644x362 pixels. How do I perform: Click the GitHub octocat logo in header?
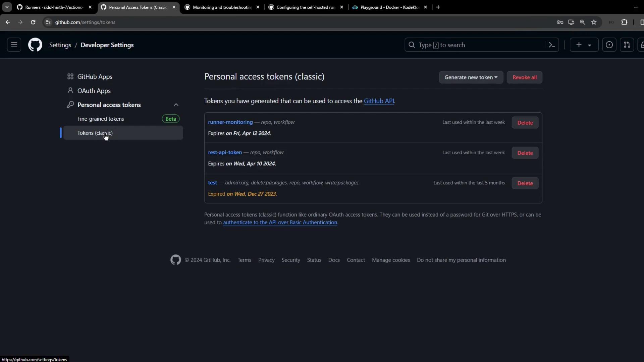35,45
